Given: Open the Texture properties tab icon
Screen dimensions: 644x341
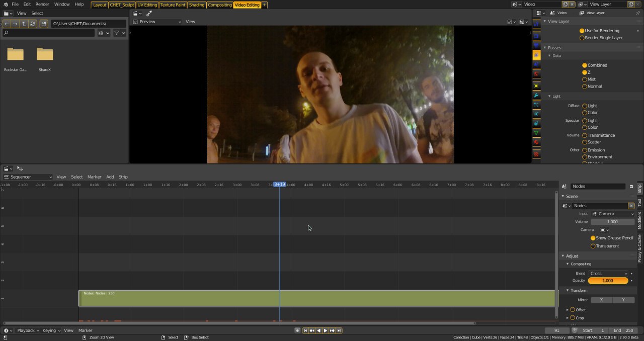Looking at the screenshot, I should coord(536,154).
